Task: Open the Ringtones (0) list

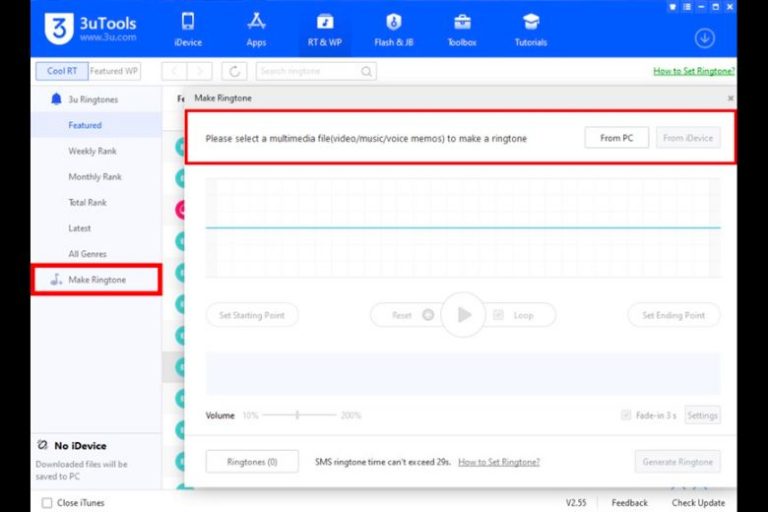Action: click(x=252, y=462)
